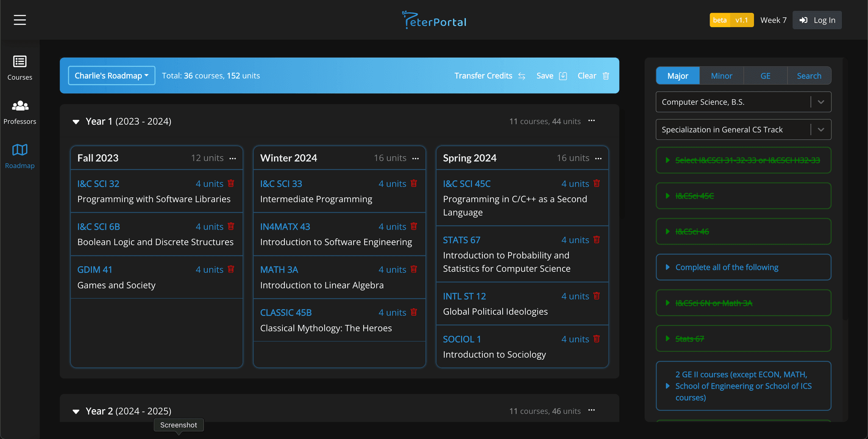
Task: Clear the roadmap
Action: click(593, 76)
